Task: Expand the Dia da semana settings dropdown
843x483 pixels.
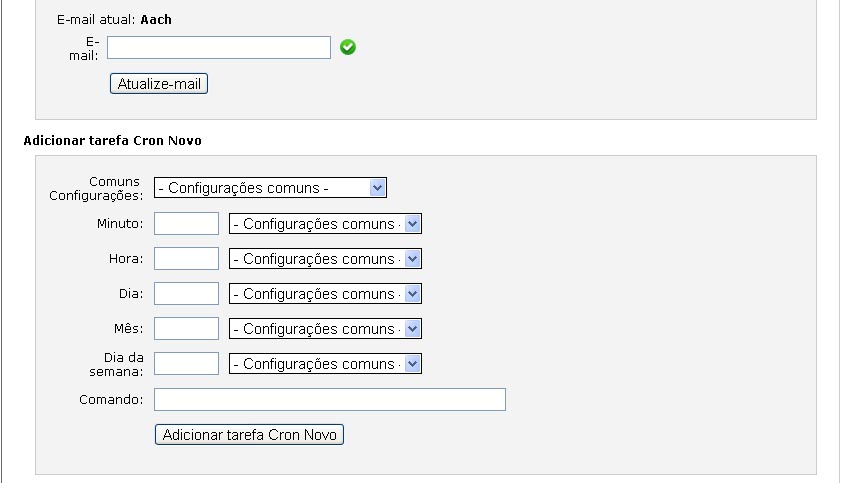Action: point(325,364)
